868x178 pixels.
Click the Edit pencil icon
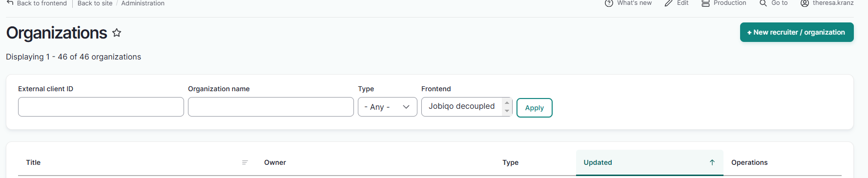(669, 3)
